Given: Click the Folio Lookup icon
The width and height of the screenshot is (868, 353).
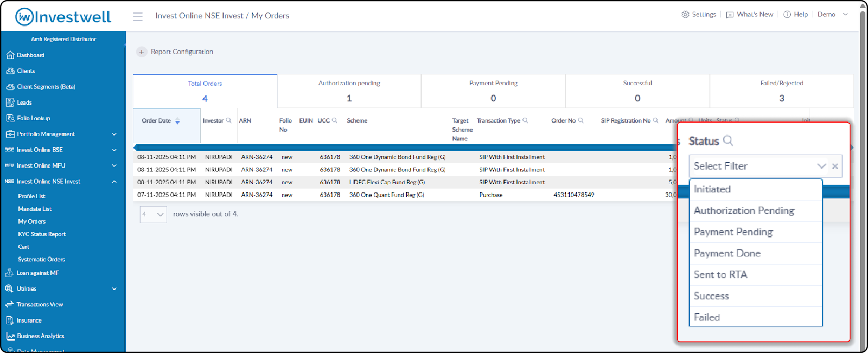Looking at the screenshot, I should click(10, 118).
